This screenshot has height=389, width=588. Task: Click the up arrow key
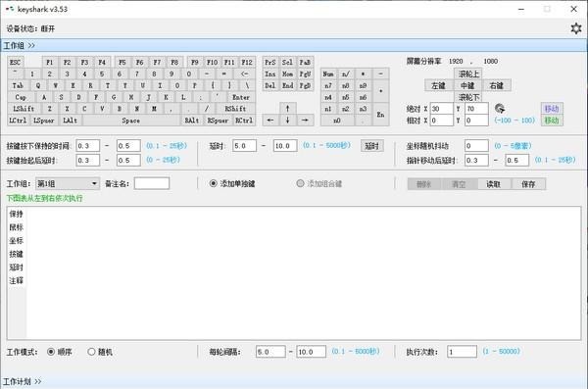point(287,109)
